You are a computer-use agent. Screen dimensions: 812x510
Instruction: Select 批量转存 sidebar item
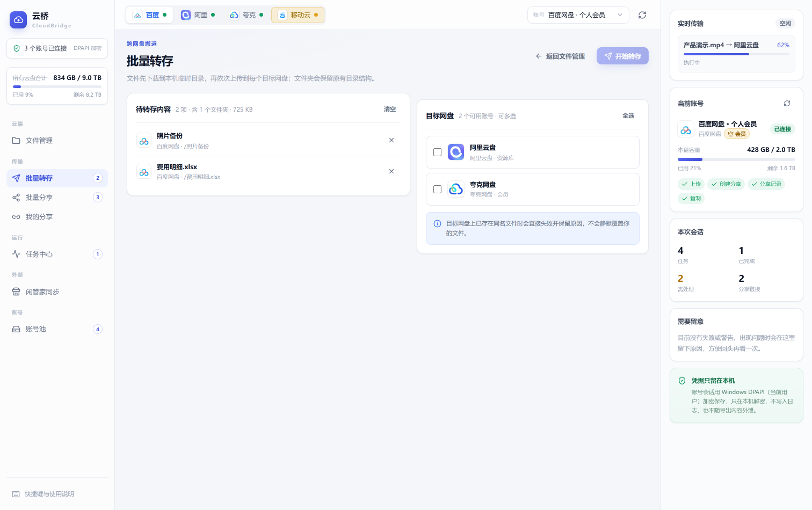(x=57, y=178)
